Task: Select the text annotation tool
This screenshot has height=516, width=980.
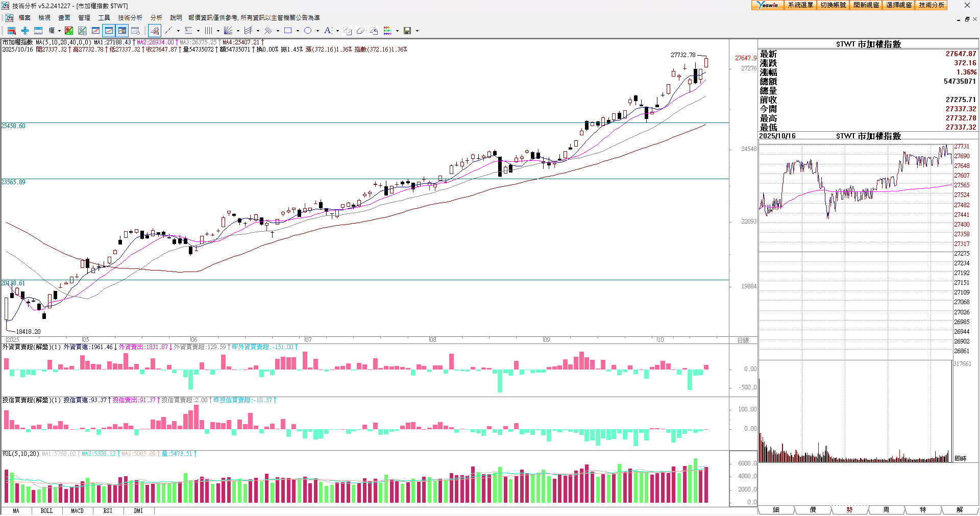Action: [328, 31]
